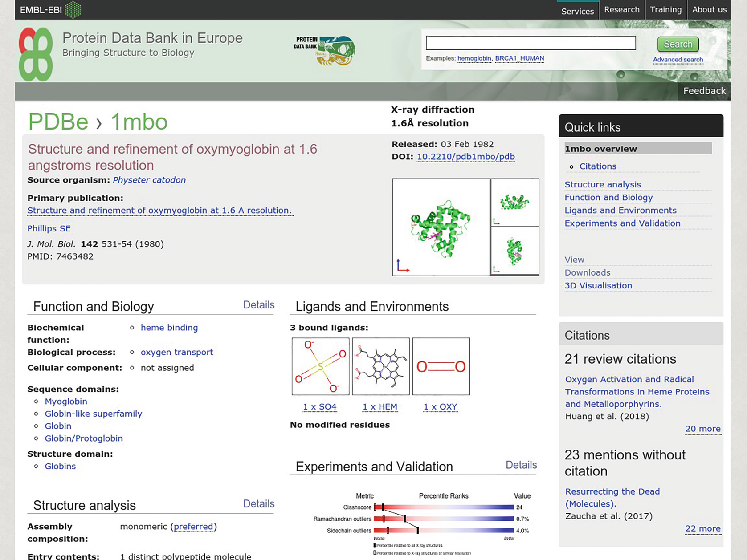The height and width of the screenshot is (560, 747).
Task: Click the Ramachandran outliers percentile bar
Action: point(444,519)
